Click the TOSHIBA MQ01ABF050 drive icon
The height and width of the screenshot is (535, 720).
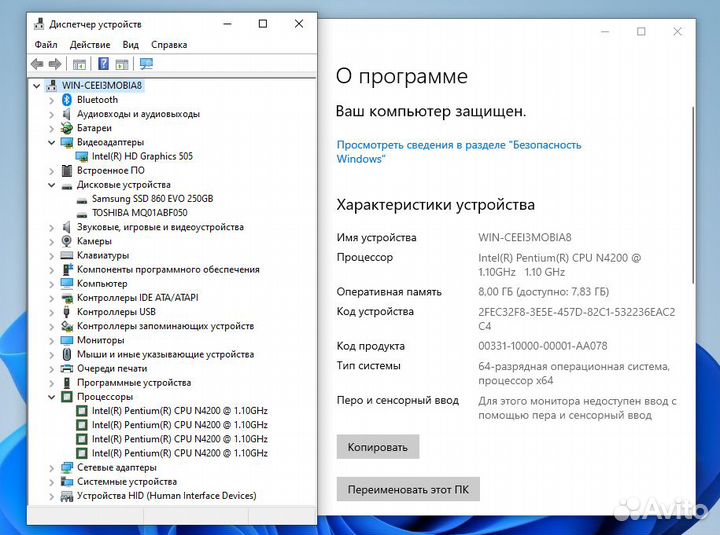[x=82, y=214]
